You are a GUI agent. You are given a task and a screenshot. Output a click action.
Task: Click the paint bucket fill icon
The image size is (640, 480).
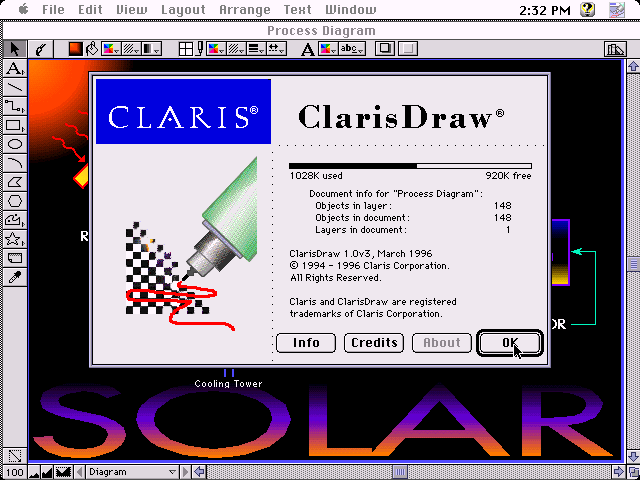(92, 49)
